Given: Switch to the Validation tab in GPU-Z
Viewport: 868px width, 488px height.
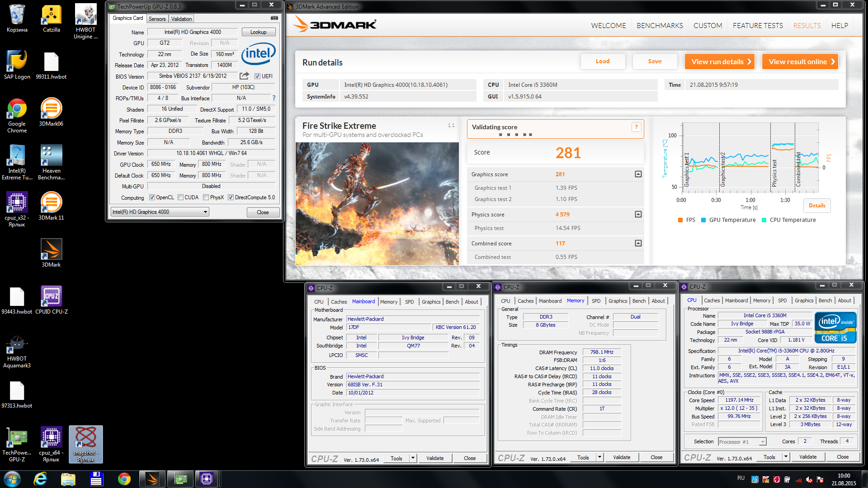Looking at the screenshot, I should coord(181,19).
